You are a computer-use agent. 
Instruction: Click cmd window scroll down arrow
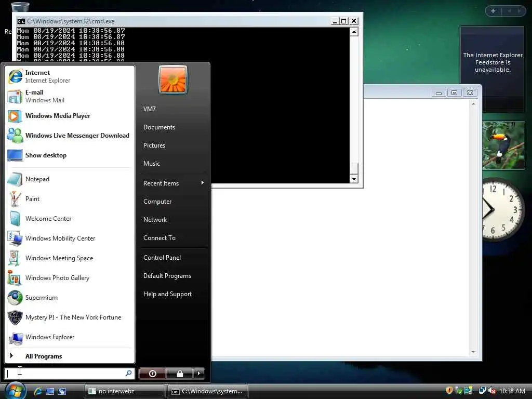coord(353,179)
